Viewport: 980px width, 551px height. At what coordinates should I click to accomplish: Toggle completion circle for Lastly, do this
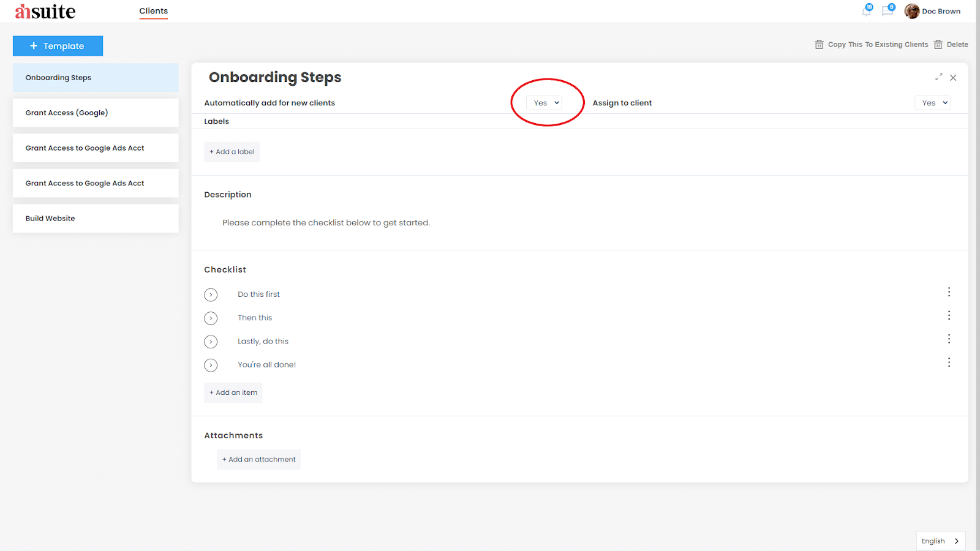(211, 342)
